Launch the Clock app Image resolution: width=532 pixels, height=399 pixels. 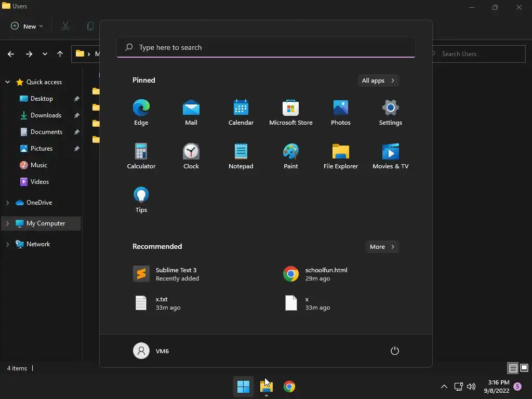(x=191, y=156)
